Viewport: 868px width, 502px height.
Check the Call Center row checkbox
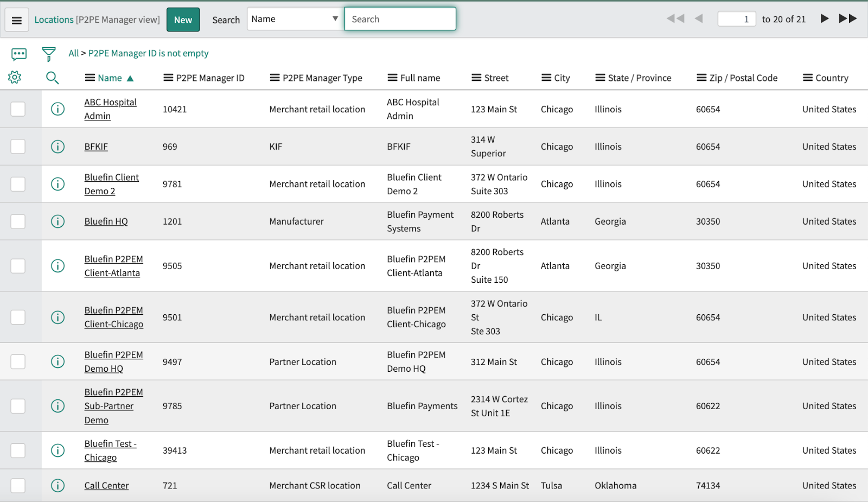point(18,485)
